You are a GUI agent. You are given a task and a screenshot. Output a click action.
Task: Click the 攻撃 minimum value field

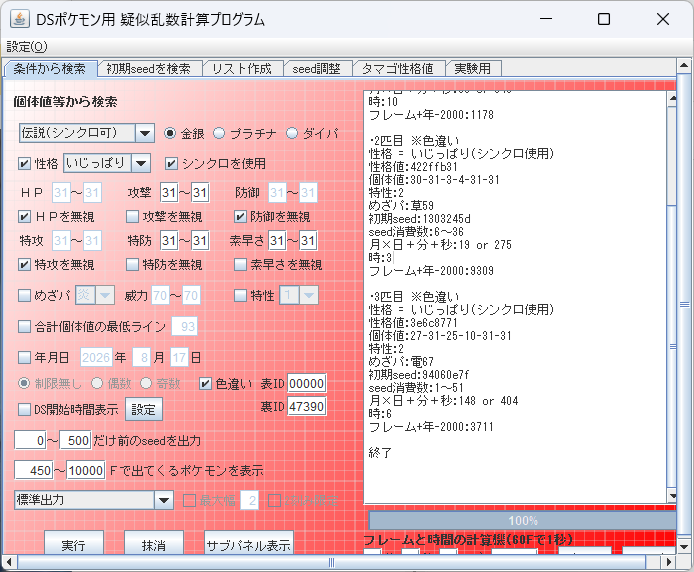[x=169, y=193]
